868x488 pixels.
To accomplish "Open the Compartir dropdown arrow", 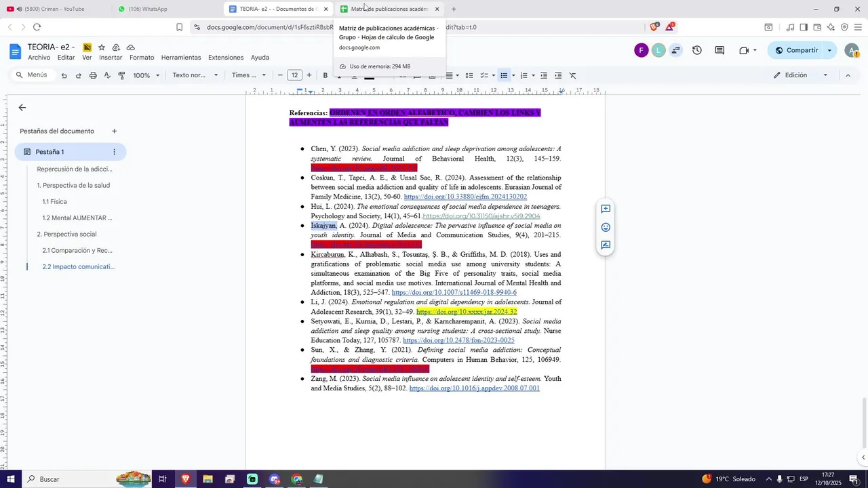I will click(x=829, y=50).
